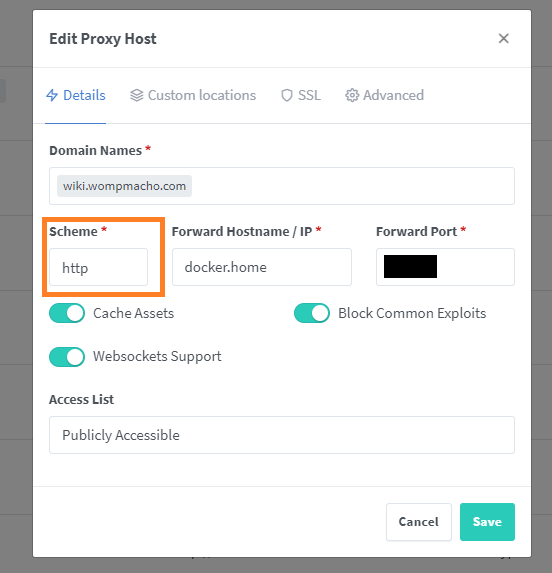Click the Forward Port input field
Viewport: 552px width, 573px height.
click(x=445, y=267)
